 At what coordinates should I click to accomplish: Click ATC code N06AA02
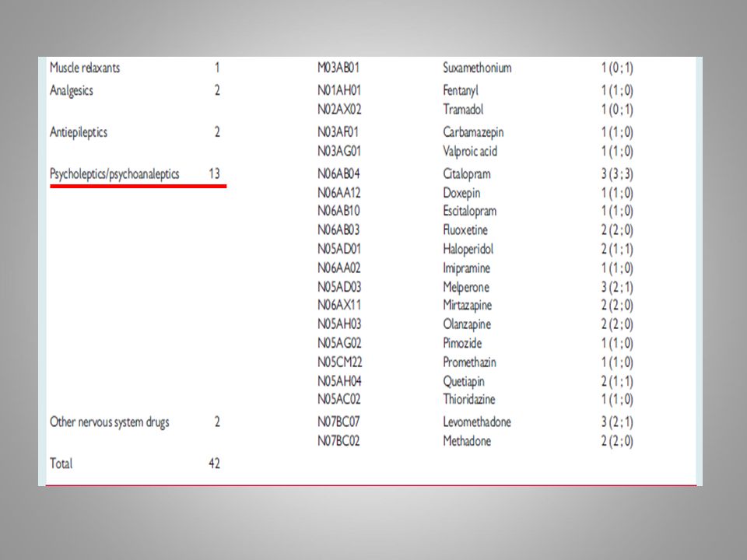pos(338,268)
